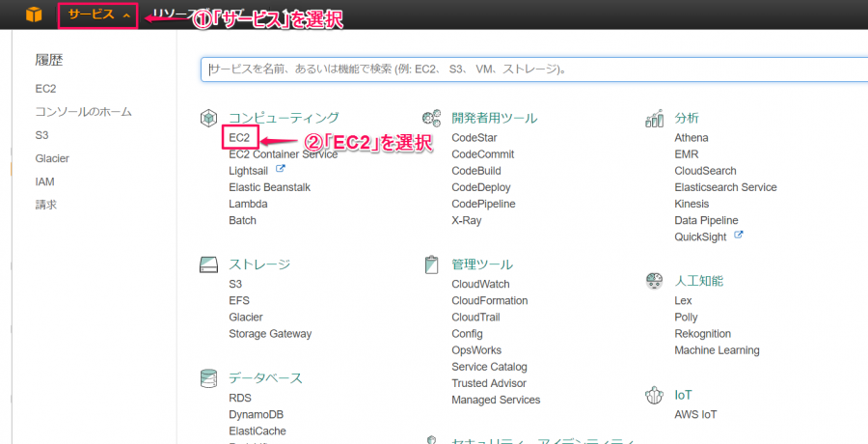Click the ストレージ category icon
Screen dimensions: 868x444
click(206, 265)
